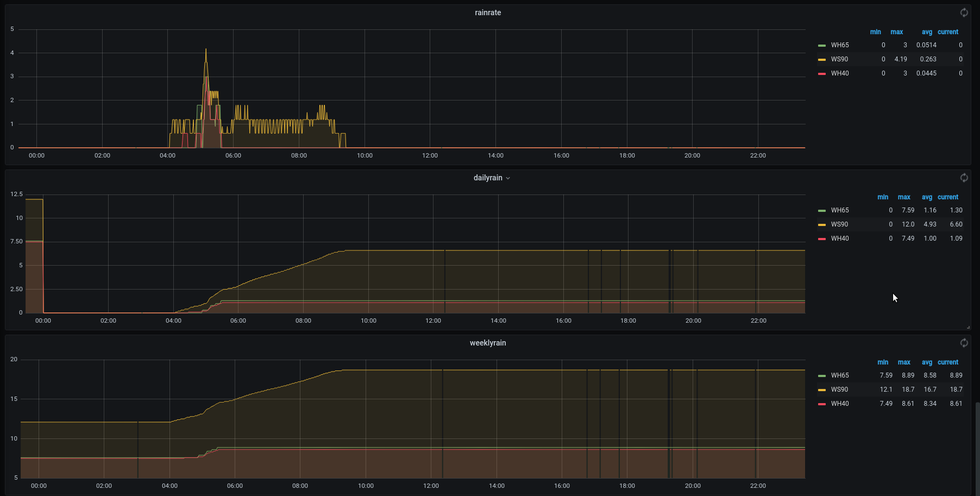This screenshot has width=980, height=496.
Task: Click the green WH65 swatch in rainrate legend
Action: 822,45
